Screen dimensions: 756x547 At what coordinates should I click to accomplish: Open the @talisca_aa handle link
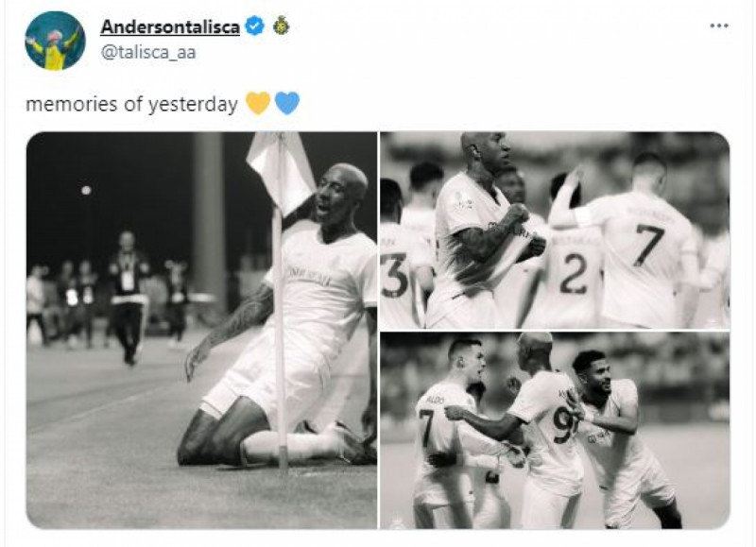(148, 52)
